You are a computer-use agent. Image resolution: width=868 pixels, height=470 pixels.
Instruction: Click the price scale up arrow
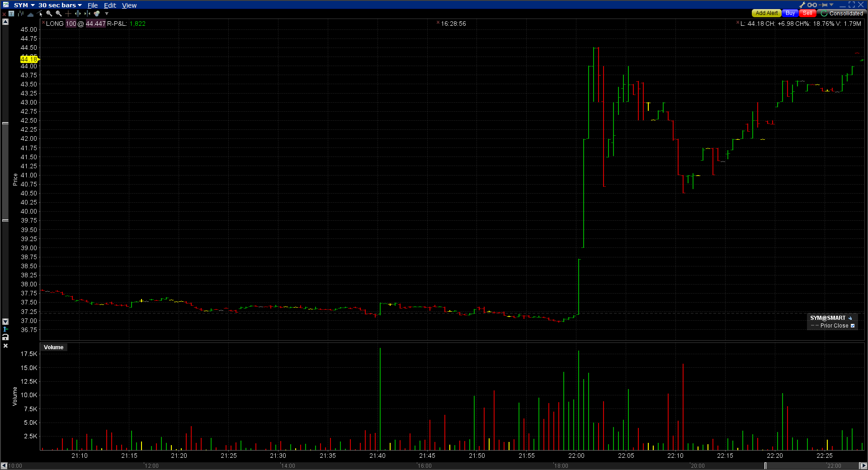coord(5,22)
